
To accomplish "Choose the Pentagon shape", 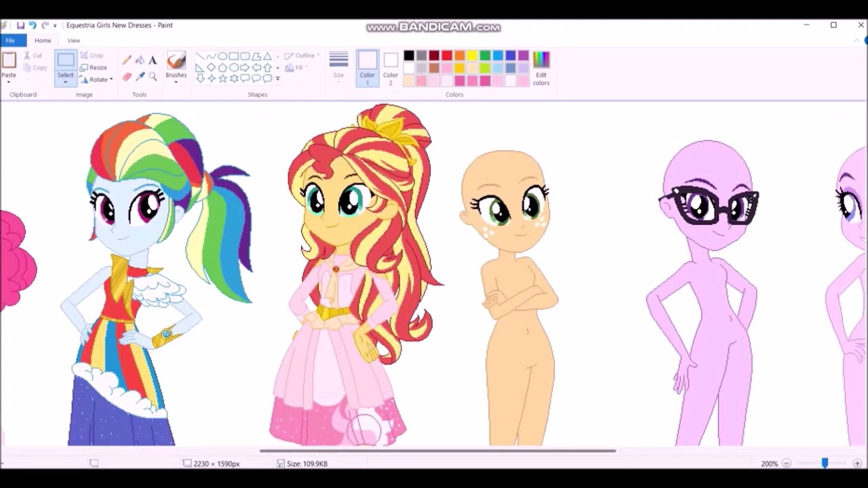I will [x=222, y=67].
